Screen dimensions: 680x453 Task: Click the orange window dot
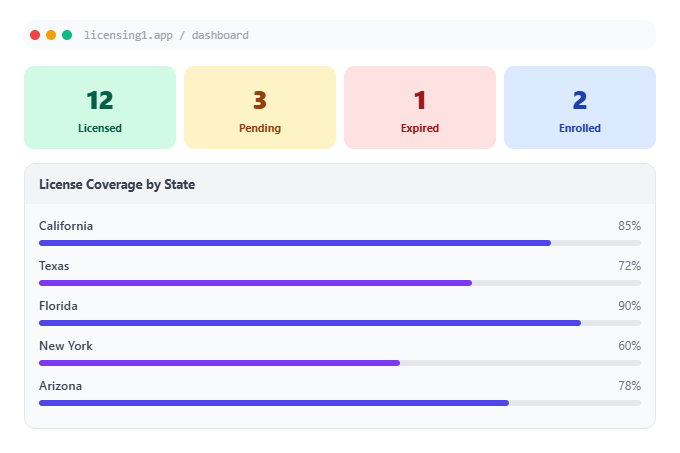coord(51,35)
